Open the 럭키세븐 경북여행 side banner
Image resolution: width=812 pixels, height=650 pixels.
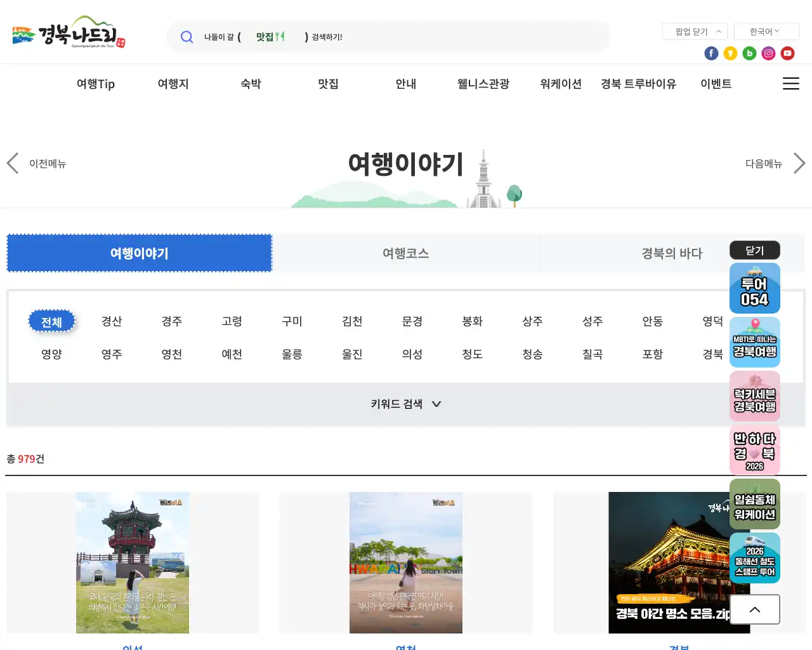pyautogui.click(x=755, y=396)
